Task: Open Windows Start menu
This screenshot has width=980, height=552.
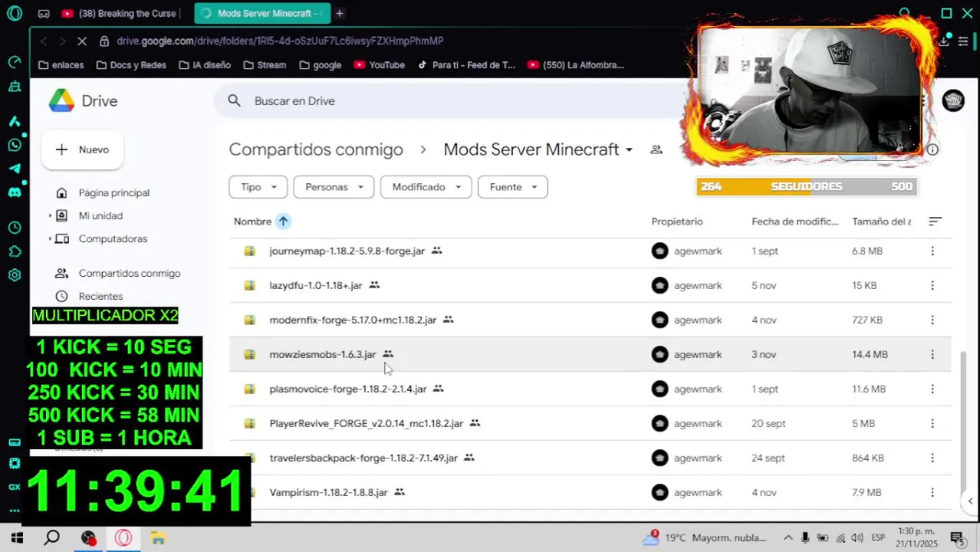Action: click(16, 538)
